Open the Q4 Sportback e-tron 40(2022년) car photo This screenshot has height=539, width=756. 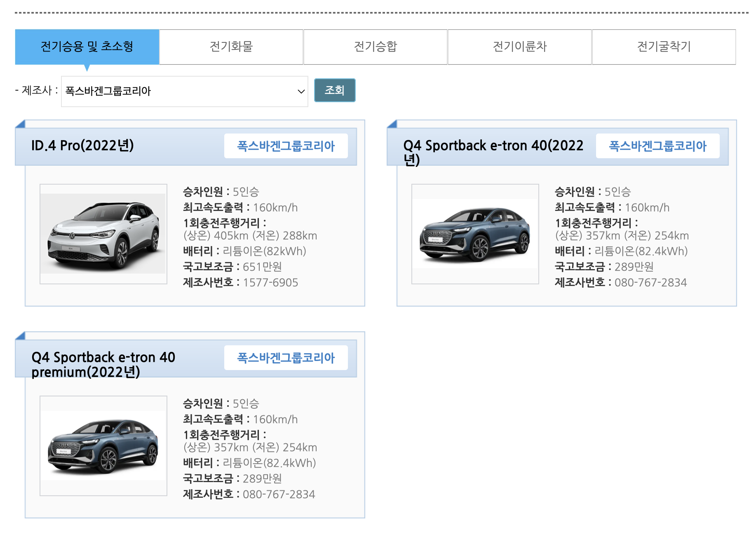pyautogui.click(x=475, y=234)
